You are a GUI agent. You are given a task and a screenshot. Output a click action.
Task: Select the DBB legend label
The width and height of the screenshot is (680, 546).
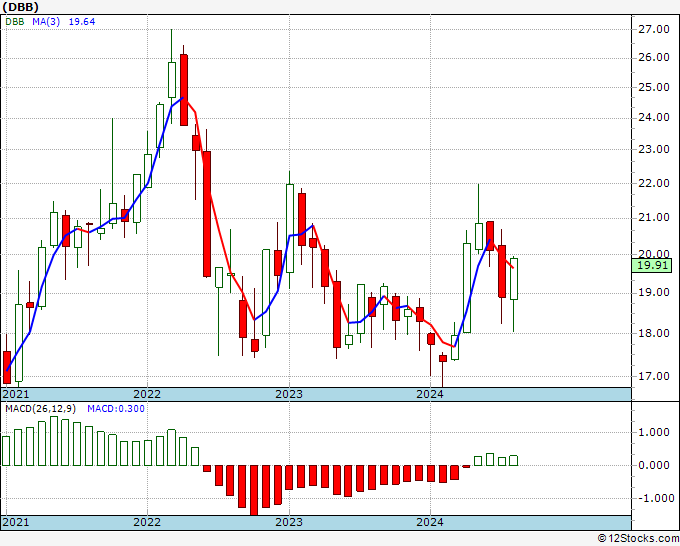tap(15, 22)
